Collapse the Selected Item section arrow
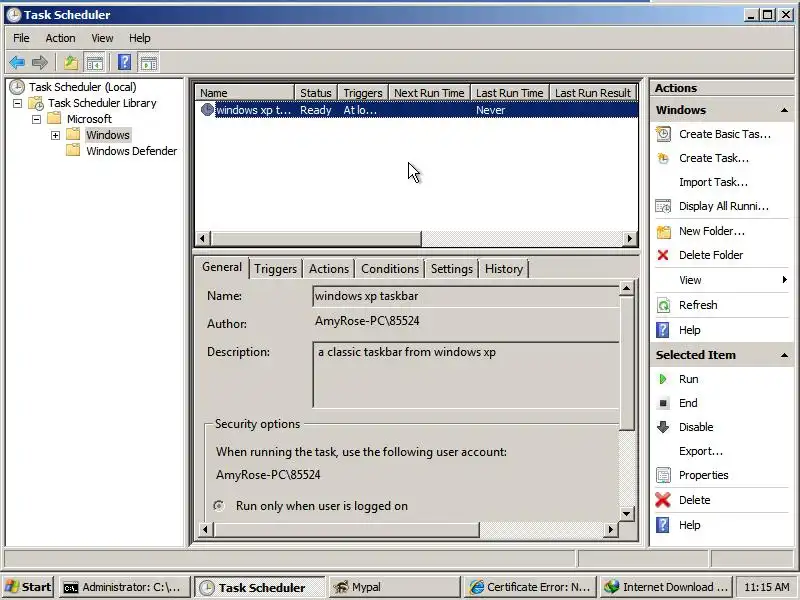 click(x=784, y=355)
